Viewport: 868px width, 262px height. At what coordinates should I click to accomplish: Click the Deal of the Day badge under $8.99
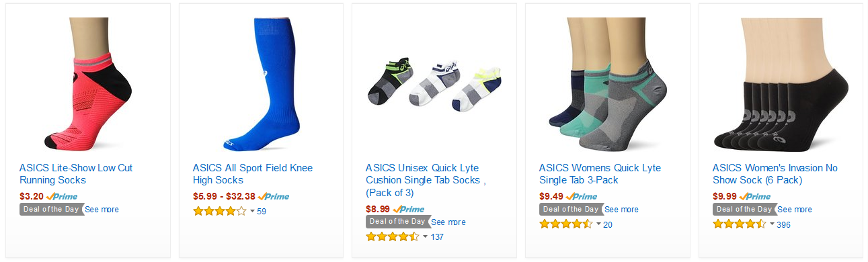pos(397,222)
